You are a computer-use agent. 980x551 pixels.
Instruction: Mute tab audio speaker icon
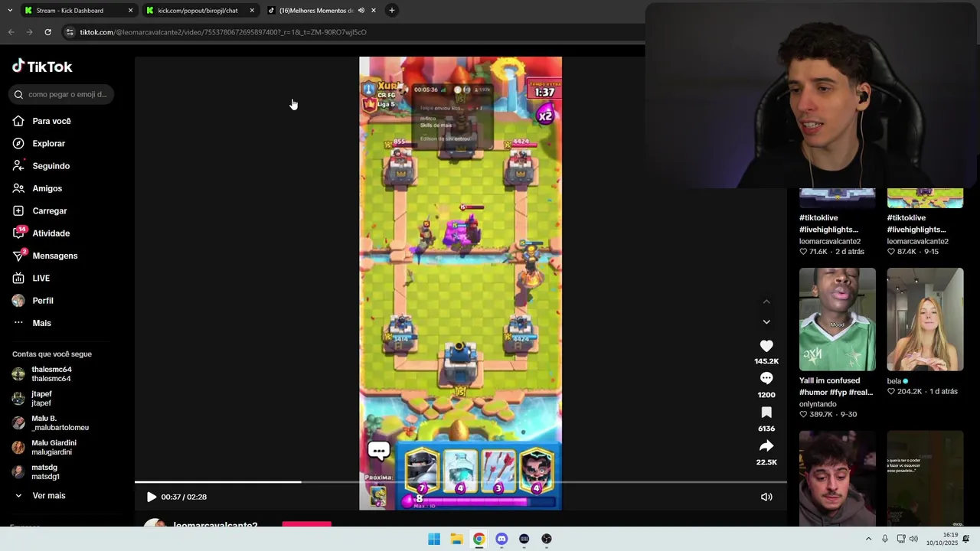[x=361, y=11]
